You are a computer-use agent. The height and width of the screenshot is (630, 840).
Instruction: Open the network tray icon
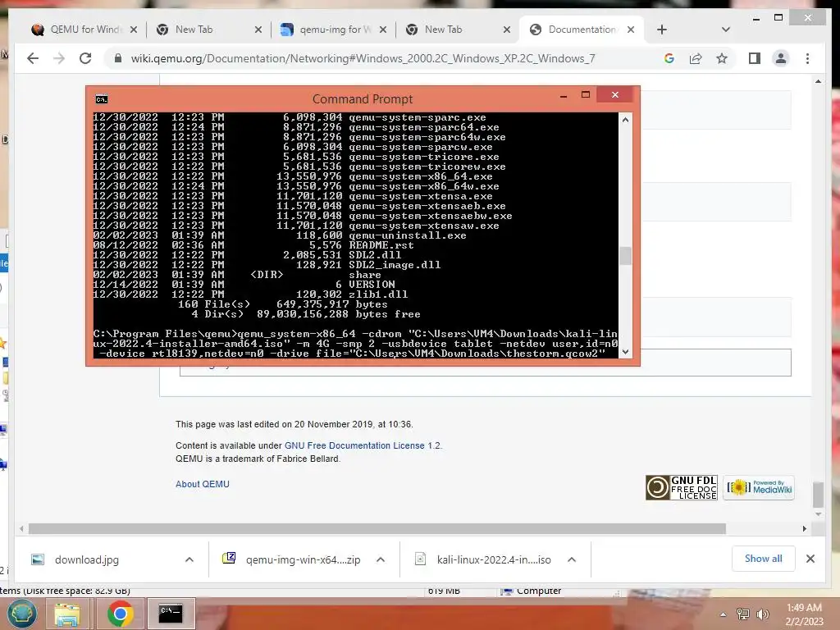click(743, 614)
